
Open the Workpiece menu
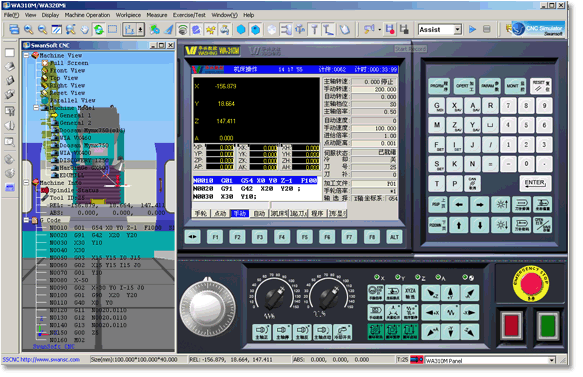click(129, 15)
